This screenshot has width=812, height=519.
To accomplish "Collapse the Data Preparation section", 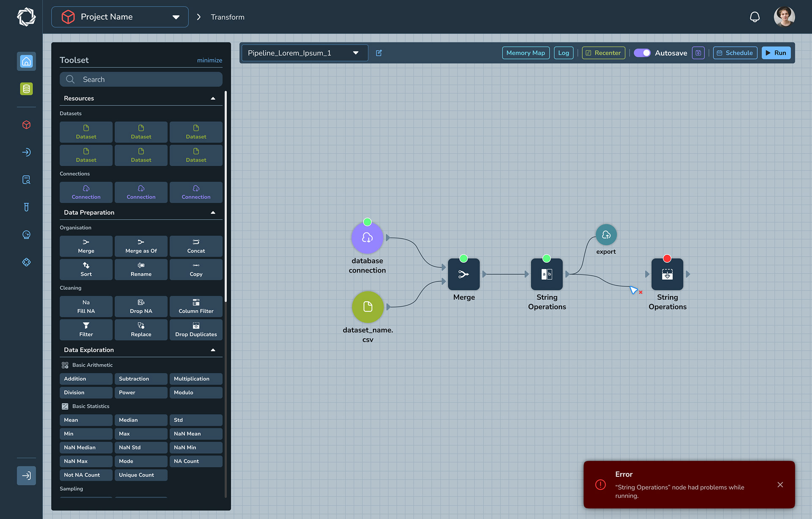I will tap(213, 213).
